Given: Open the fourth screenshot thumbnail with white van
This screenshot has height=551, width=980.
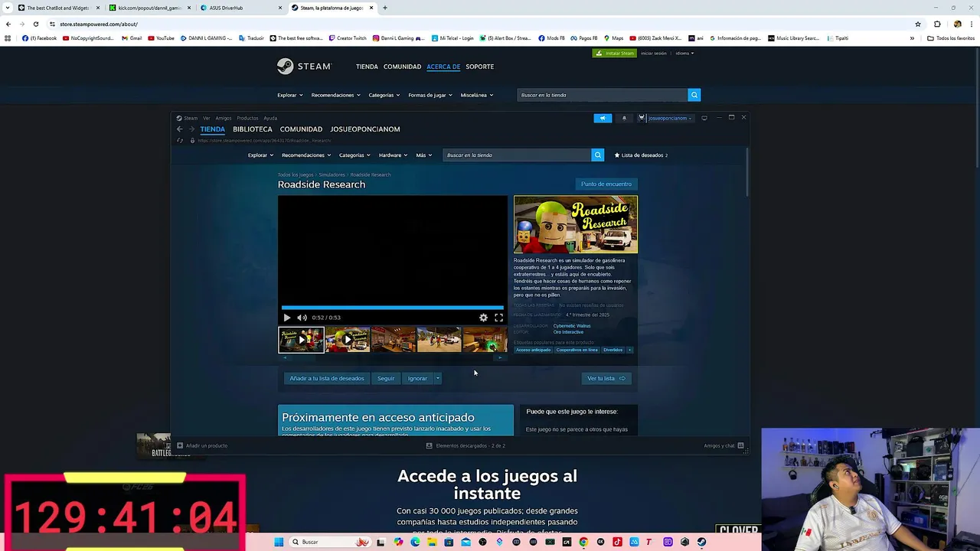Looking at the screenshot, I should [439, 339].
